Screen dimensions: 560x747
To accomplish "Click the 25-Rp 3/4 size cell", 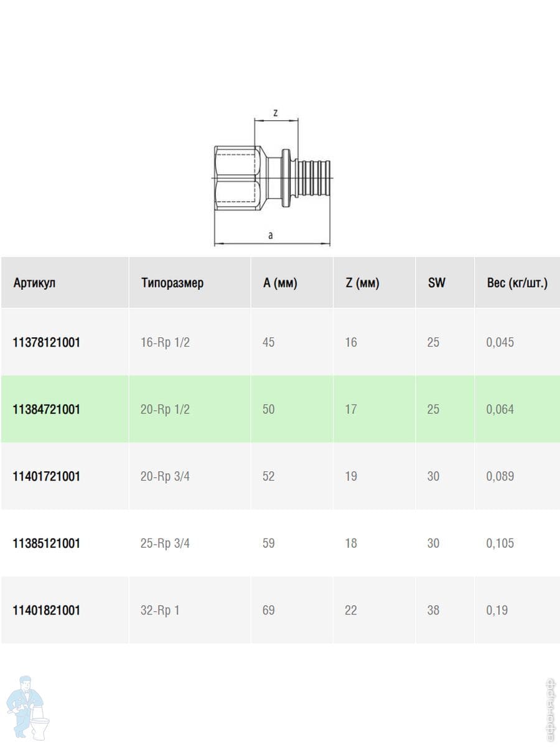I will pos(166,543).
